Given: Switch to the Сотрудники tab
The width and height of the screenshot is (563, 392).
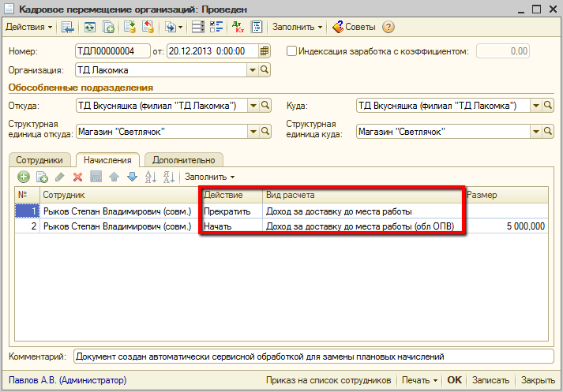Looking at the screenshot, I should click(40, 160).
